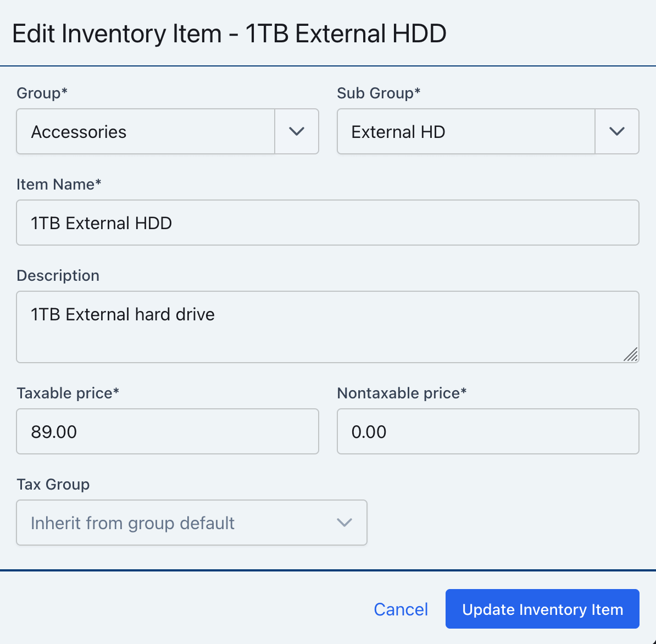The height and width of the screenshot is (644, 656).
Task: Click the Description label
Action: click(x=58, y=275)
